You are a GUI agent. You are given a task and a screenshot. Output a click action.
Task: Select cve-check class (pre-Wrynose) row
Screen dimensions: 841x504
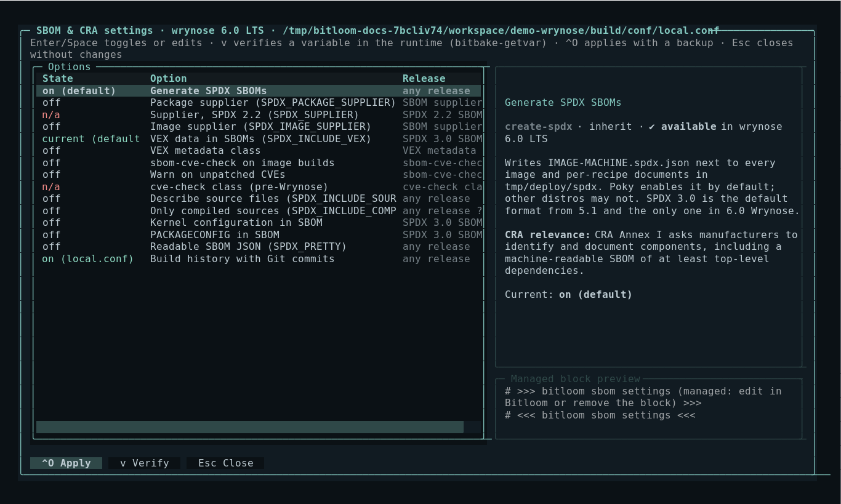pos(259,186)
